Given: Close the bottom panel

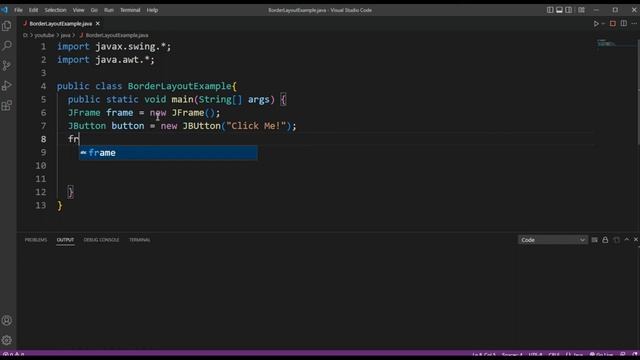Looking at the screenshot, I should click(x=636, y=240).
